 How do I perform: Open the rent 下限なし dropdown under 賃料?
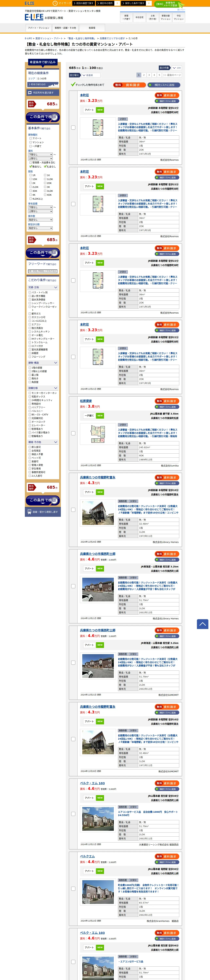tap(40, 155)
